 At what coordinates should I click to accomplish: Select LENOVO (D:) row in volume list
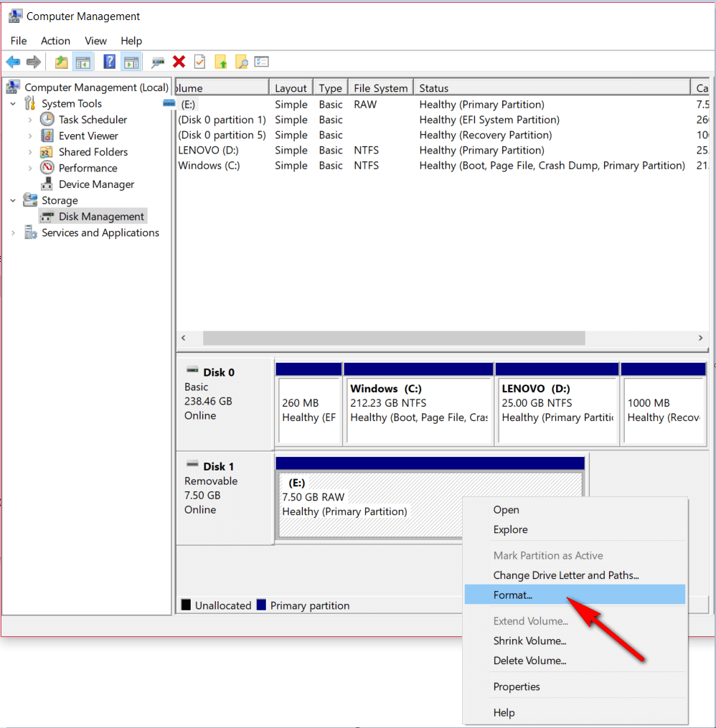(x=443, y=151)
